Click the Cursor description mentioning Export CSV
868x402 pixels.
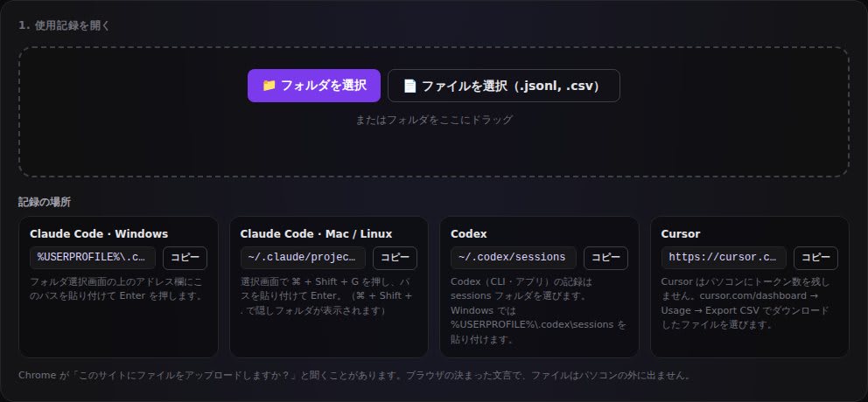pos(745,303)
